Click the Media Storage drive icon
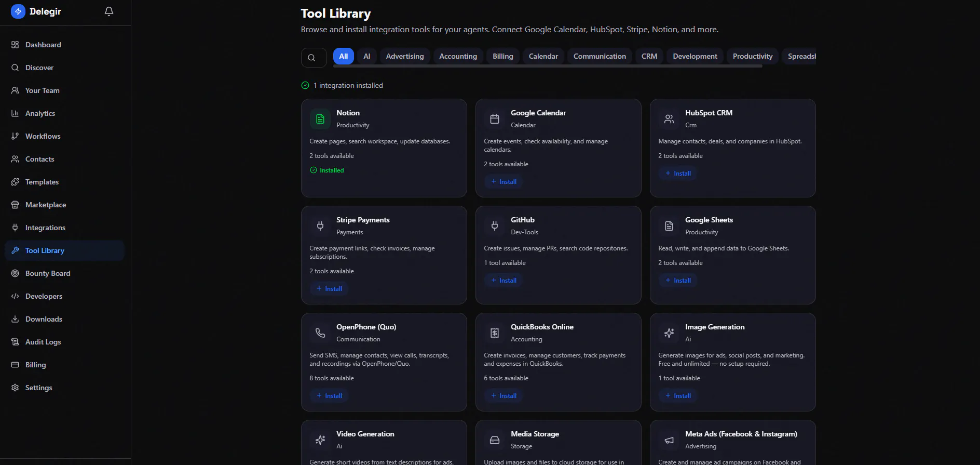This screenshot has width=980, height=465. 495,440
